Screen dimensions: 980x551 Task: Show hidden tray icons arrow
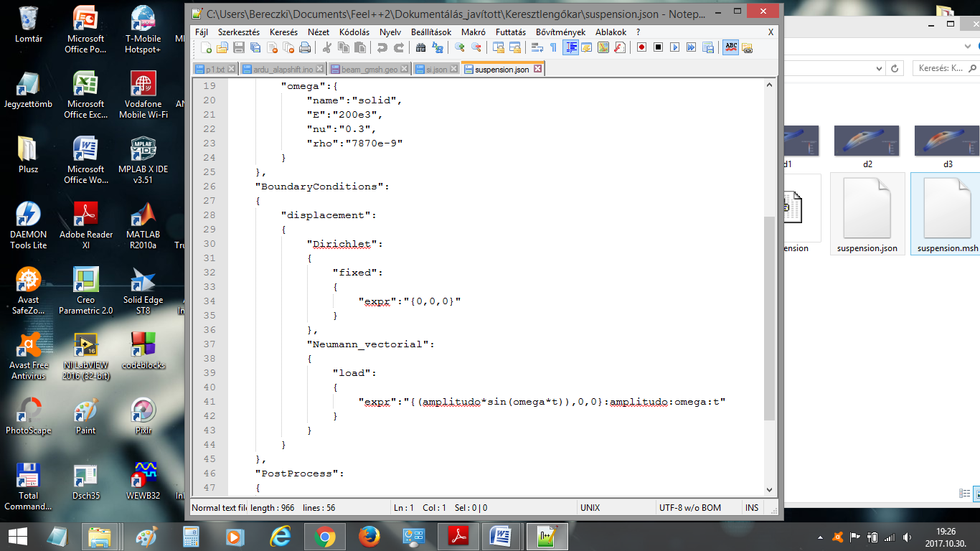(x=821, y=537)
